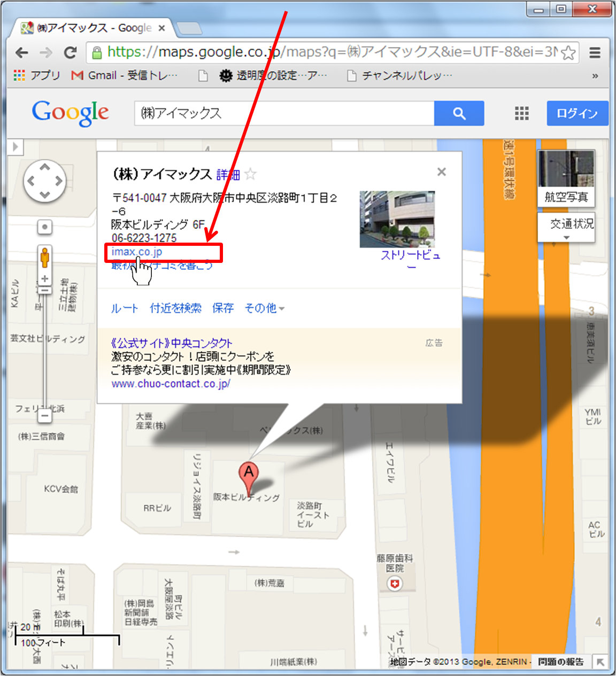Star the アイマックス place as favorite

tap(250, 174)
